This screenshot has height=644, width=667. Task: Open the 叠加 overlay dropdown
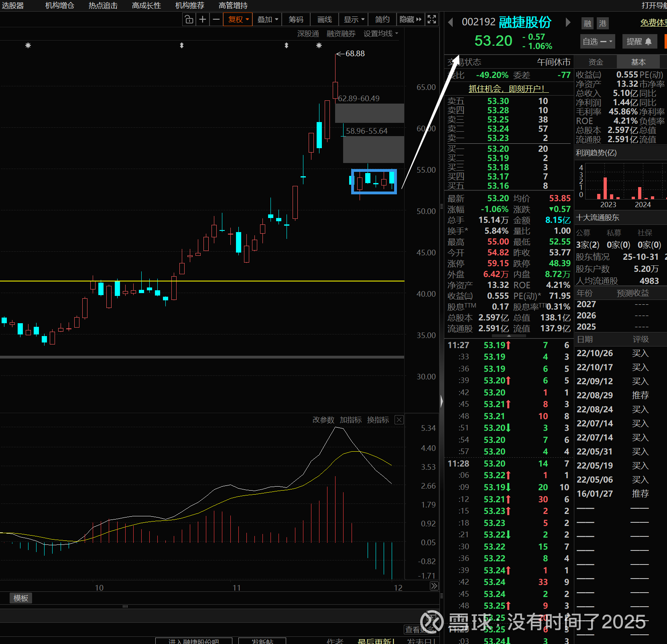[x=267, y=19]
